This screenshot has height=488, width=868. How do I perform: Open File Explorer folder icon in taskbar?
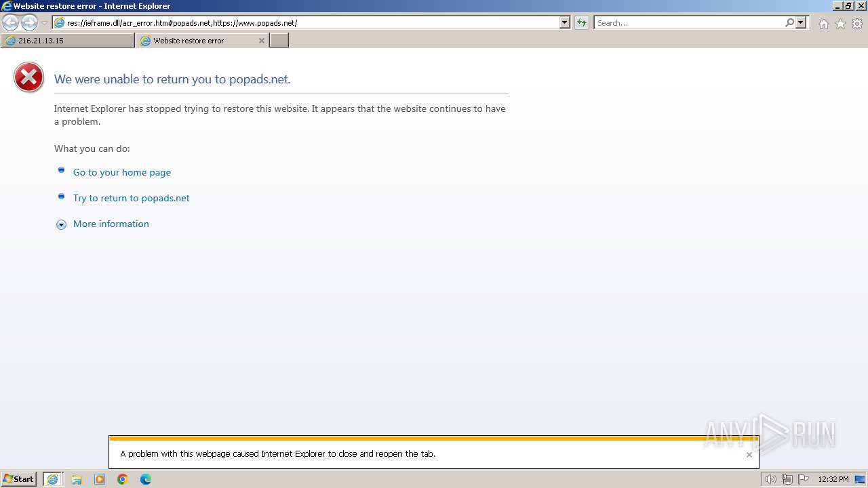(x=77, y=479)
